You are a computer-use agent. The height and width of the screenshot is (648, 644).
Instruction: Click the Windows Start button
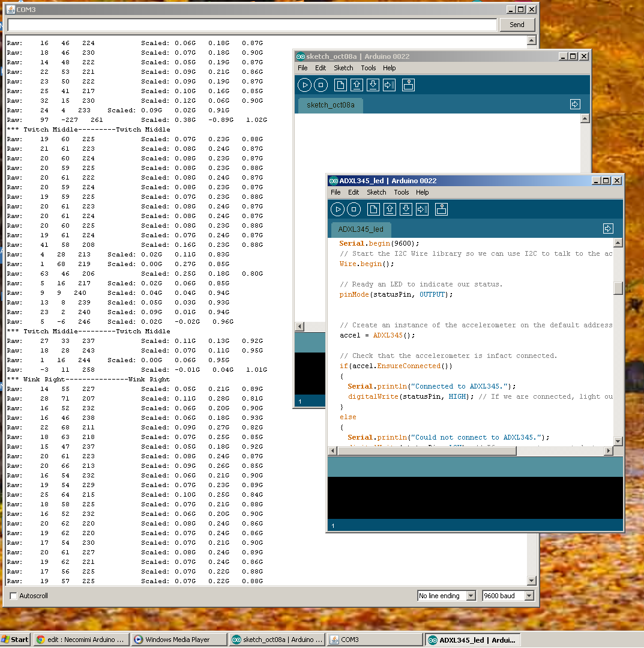pyautogui.click(x=15, y=640)
